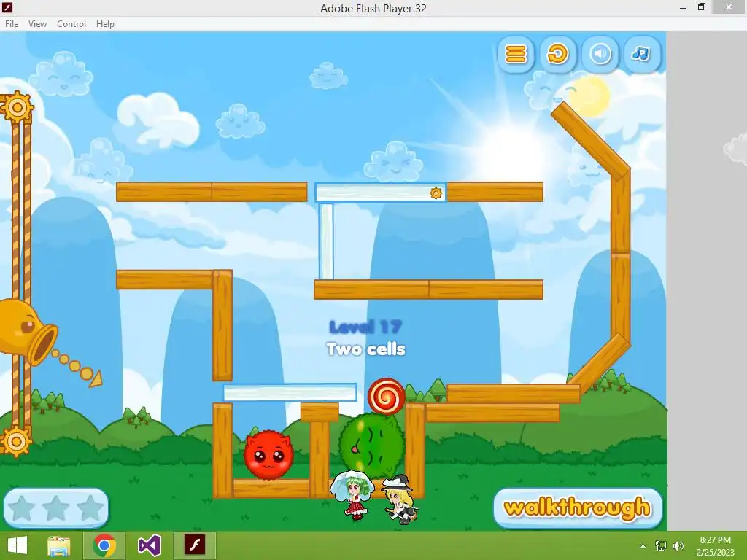Click the green sleeping fuzzy creature
The image size is (747, 560).
pos(371,446)
